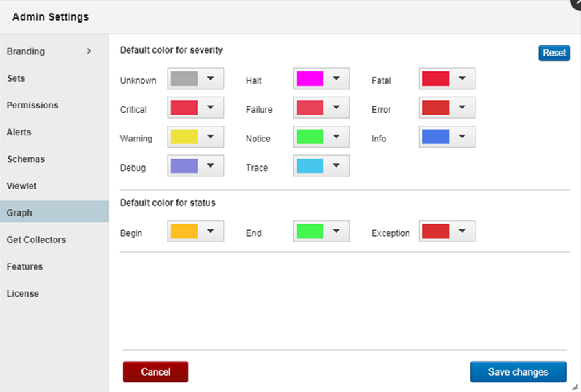This screenshot has height=392, width=581.
Task: Click the "Halt" severity label
Action: [253, 80]
